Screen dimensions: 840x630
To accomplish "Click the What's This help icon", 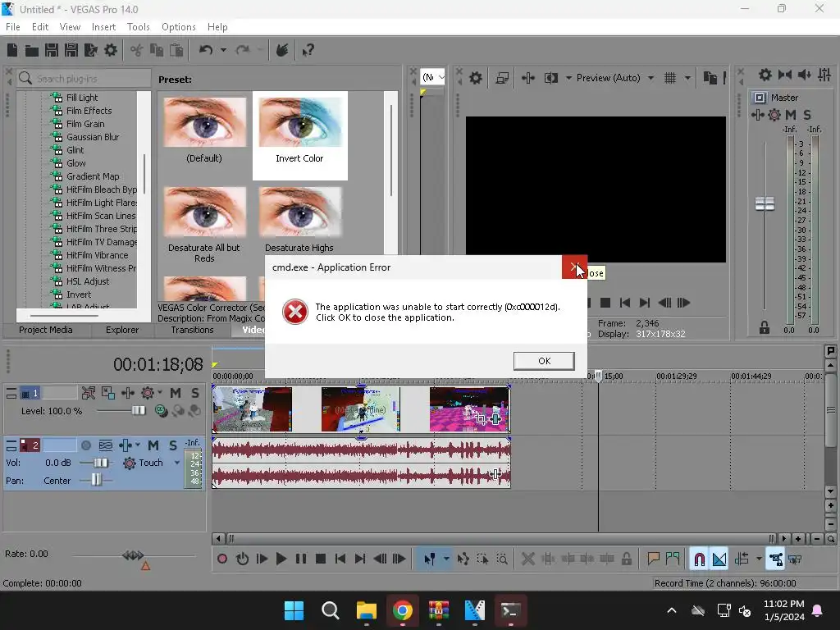I will (308, 50).
